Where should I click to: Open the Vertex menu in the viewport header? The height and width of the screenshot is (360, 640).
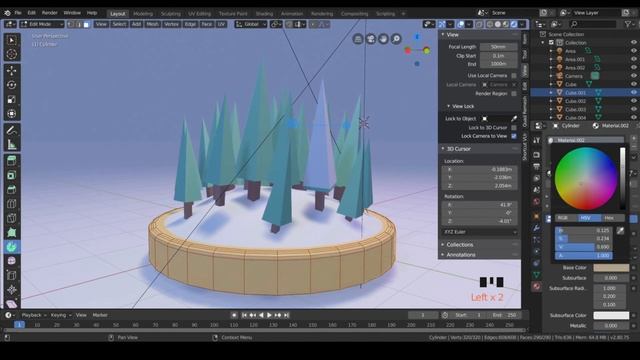[x=171, y=24]
